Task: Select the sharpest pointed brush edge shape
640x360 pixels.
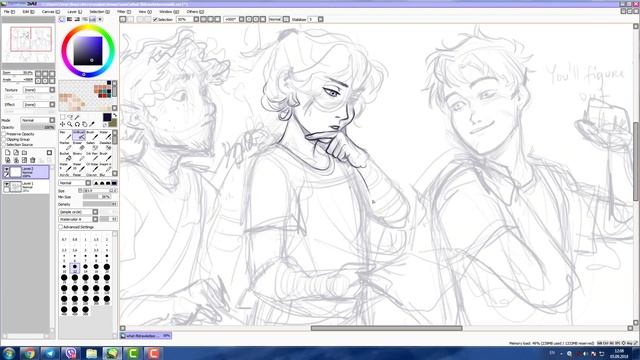Action: 96,183
